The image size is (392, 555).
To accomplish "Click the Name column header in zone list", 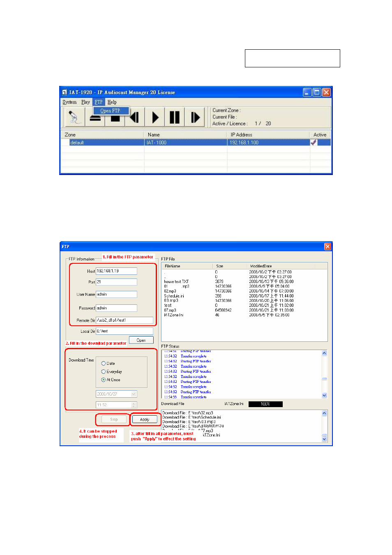I will click(185, 135).
